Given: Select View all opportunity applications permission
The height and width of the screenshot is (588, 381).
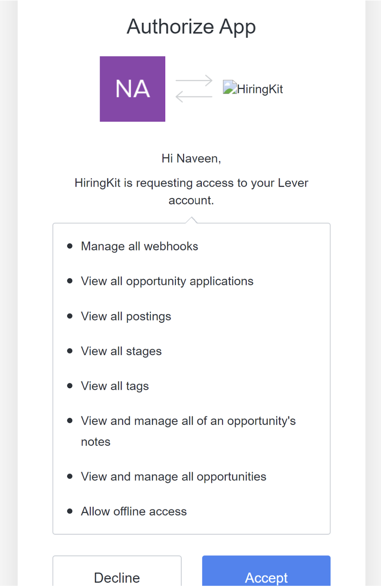Looking at the screenshot, I should point(167,281).
